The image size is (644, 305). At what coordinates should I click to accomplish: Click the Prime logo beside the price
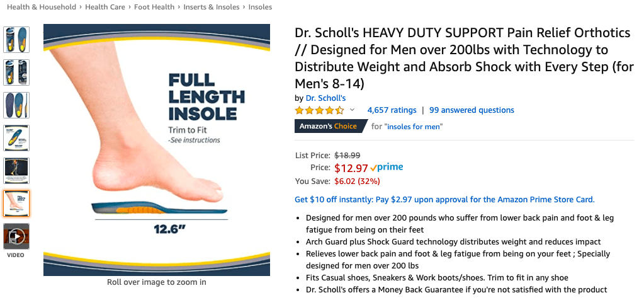coord(387,168)
